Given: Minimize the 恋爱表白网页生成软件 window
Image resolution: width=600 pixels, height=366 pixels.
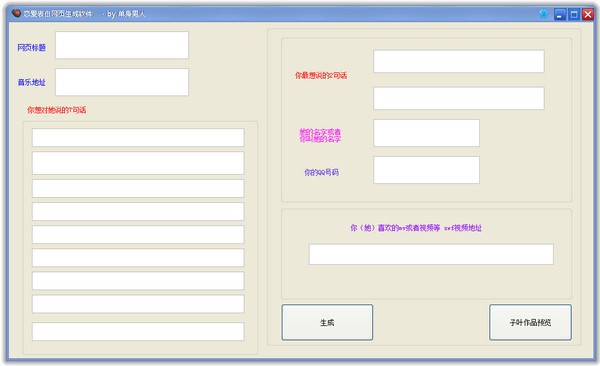Looking at the screenshot, I should [x=560, y=15].
